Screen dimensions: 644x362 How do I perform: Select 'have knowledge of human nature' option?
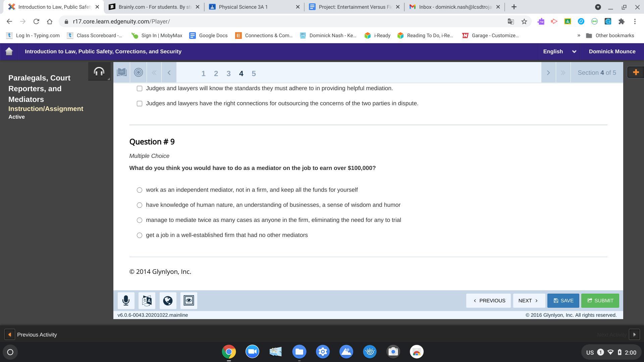[x=140, y=205]
